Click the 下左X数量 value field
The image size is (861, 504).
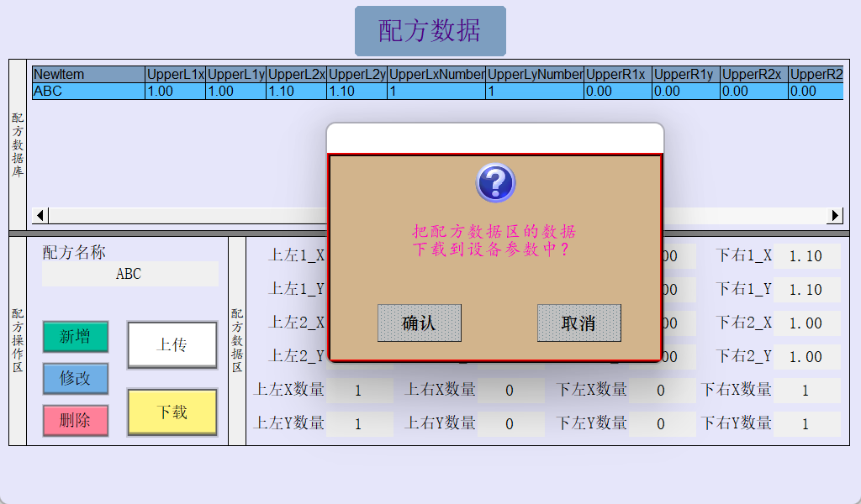point(661,391)
